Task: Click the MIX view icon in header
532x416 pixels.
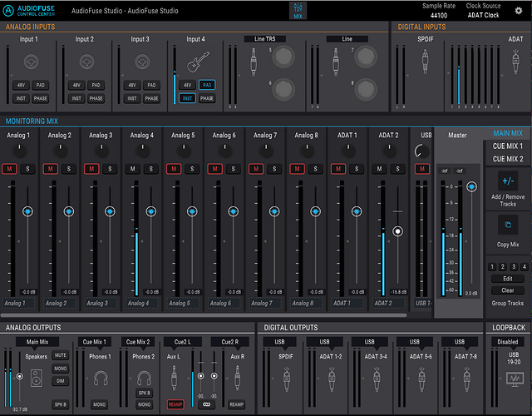Action: 298,11
